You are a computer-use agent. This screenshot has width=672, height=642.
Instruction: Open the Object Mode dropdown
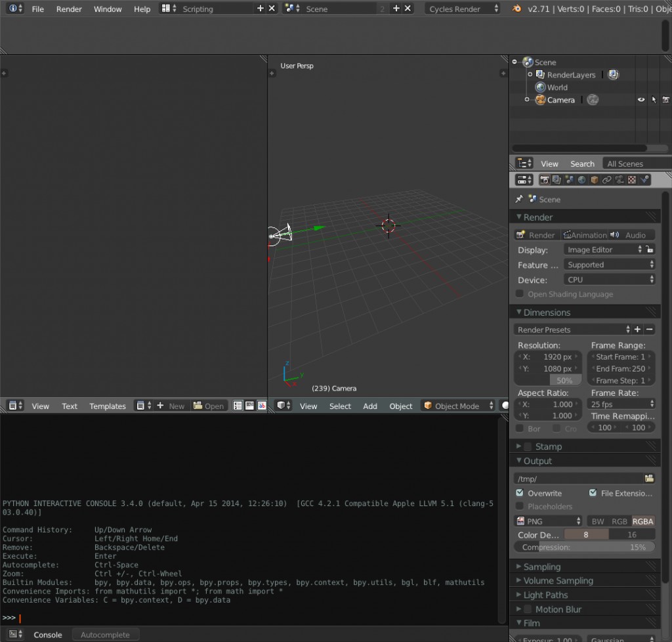(457, 406)
